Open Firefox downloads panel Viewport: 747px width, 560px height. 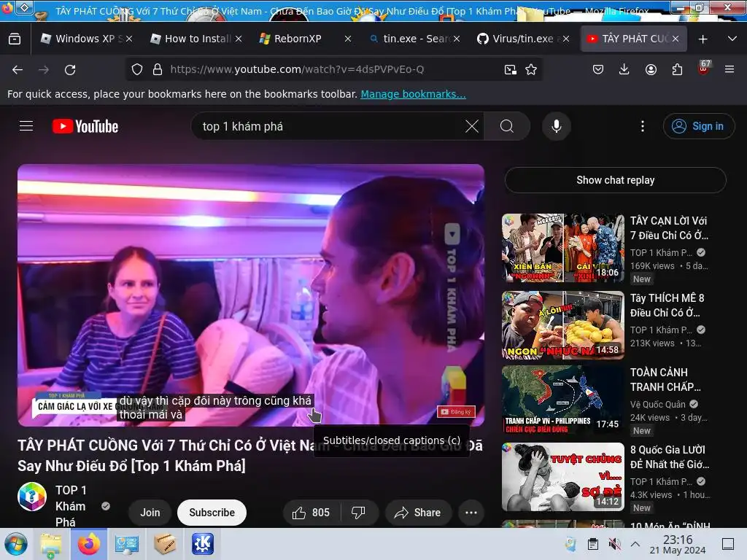[624, 69]
